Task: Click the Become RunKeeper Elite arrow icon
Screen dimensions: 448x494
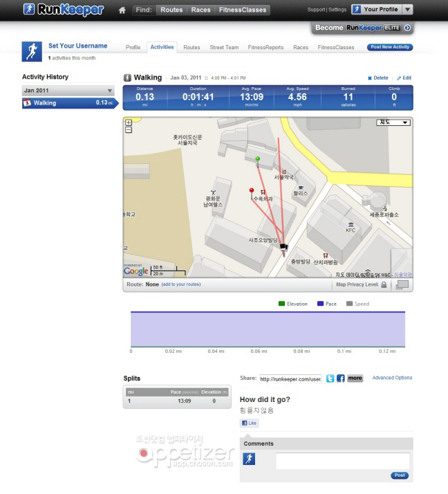Action: (x=407, y=28)
